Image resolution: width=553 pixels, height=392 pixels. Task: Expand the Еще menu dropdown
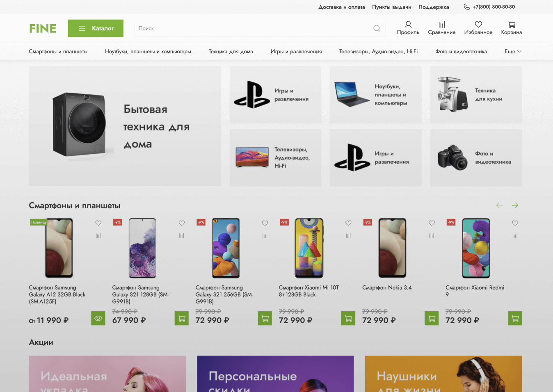point(513,52)
